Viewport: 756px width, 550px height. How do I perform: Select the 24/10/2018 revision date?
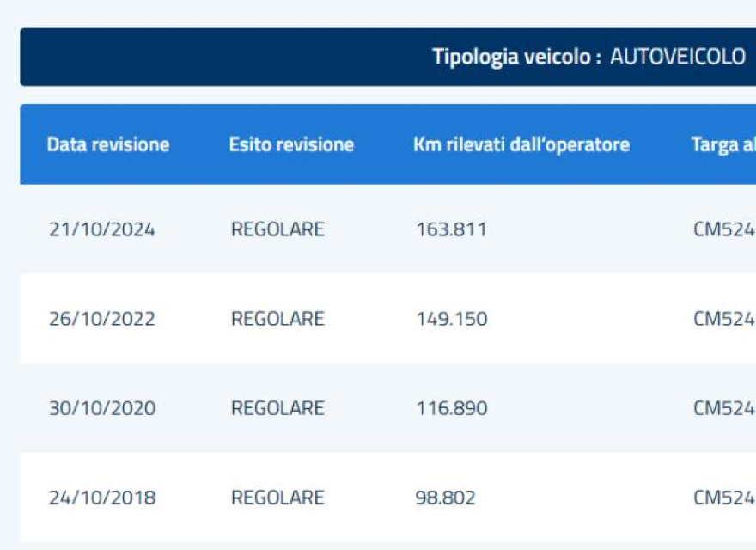(102, 498)
